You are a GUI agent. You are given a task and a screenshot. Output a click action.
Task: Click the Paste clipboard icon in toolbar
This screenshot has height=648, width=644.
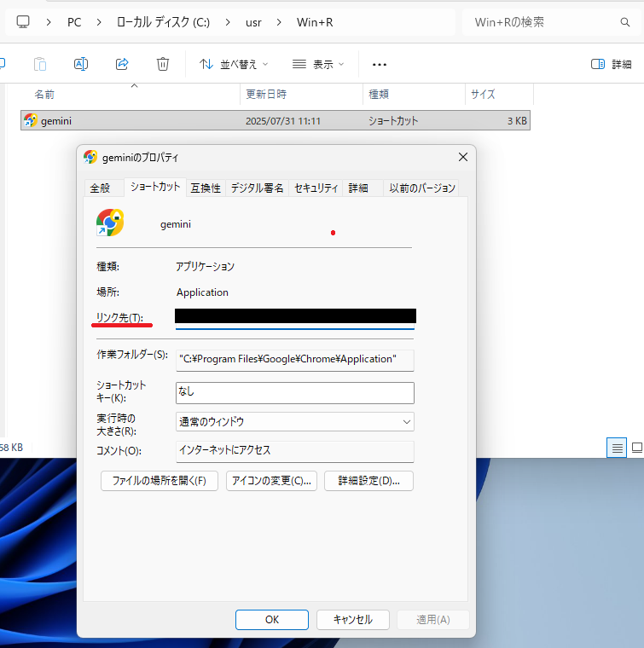pyautogui.click(x=40, y=64)
